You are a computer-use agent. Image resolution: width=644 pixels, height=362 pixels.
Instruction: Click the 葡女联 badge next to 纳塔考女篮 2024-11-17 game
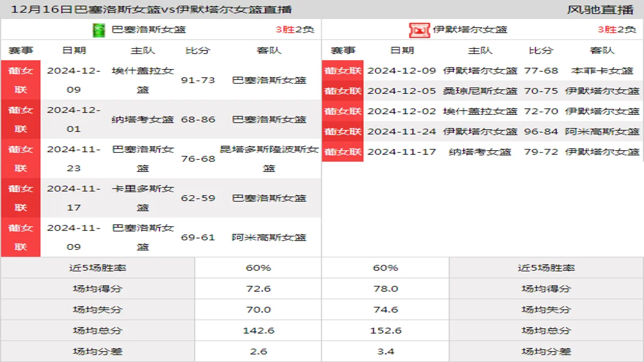342,152
